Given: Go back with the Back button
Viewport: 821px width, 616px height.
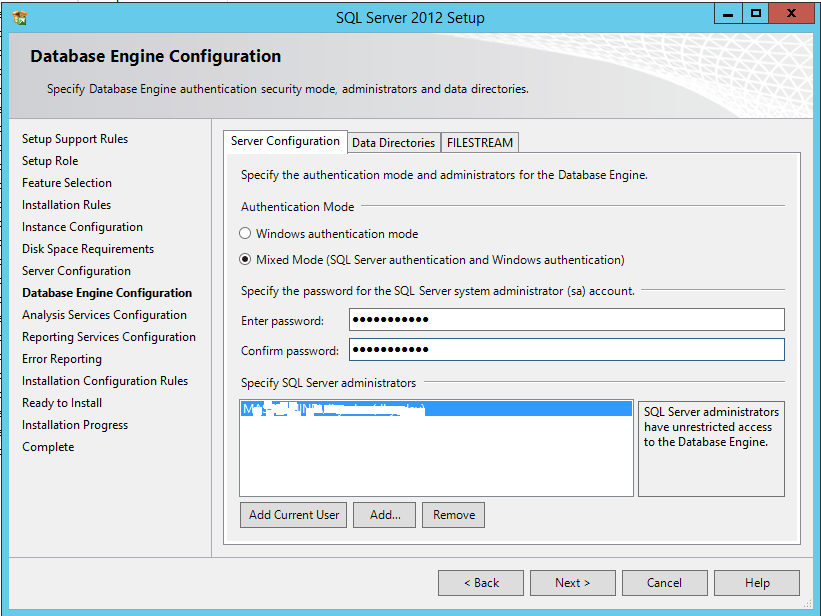Looking at the screenshot, I should pyautogui.click(x=481, y=583).
